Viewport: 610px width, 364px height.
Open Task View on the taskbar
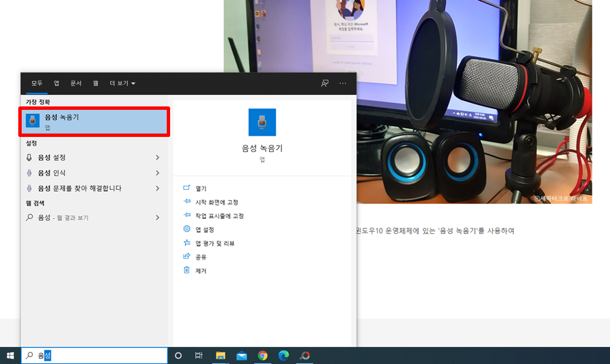coord(199,355)
